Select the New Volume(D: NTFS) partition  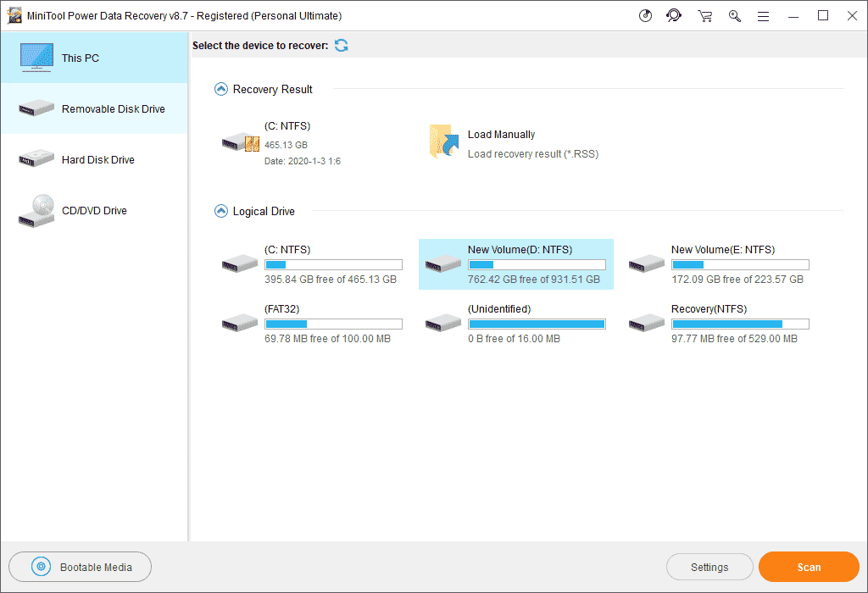point(515,263)
